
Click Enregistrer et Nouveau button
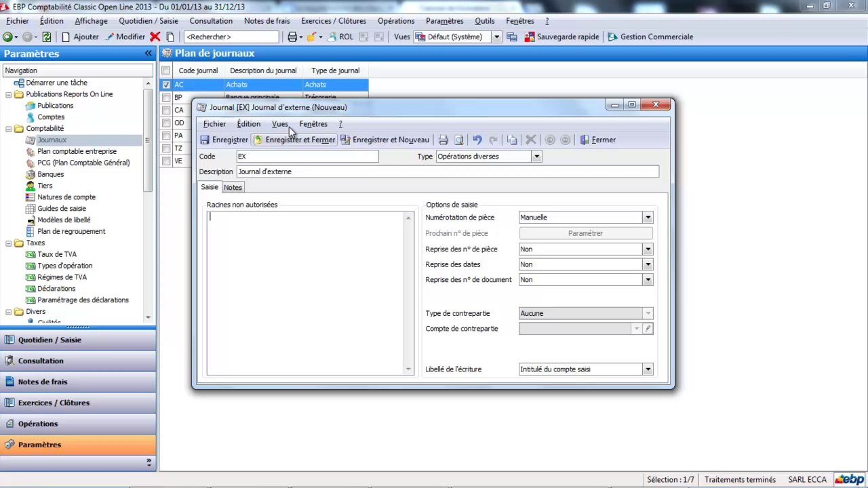click(385, 140)
